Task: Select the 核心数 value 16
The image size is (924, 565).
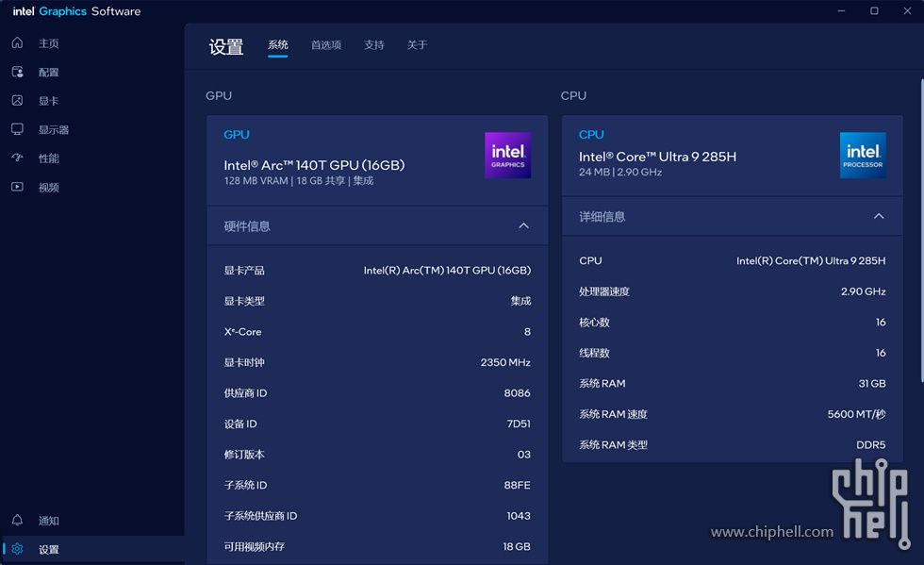Action: pyautogui.click(x=881, y=322)
